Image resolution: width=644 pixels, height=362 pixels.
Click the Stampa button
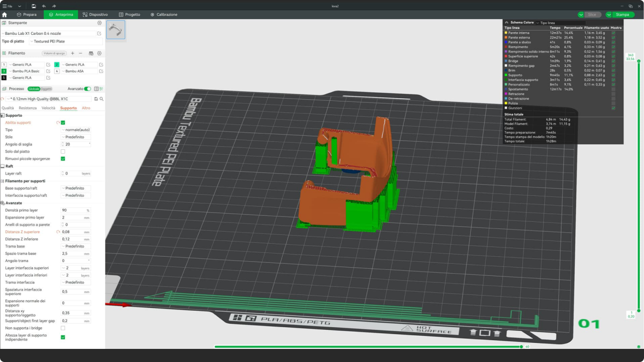[622, 15]
